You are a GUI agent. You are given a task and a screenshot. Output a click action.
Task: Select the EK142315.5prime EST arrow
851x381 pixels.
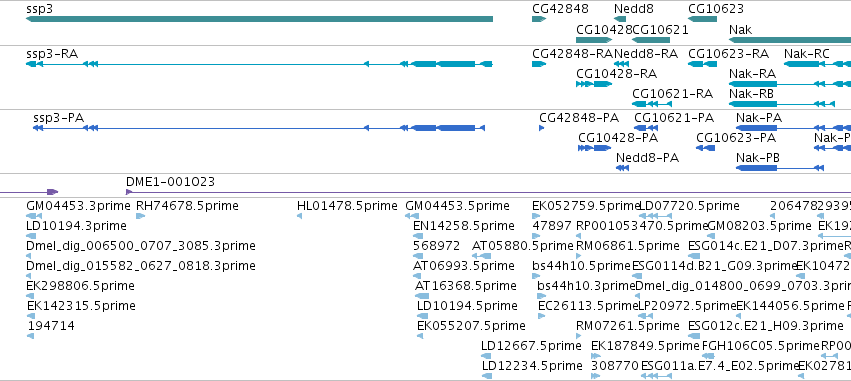pyautogui.click(x=30, y=316)
